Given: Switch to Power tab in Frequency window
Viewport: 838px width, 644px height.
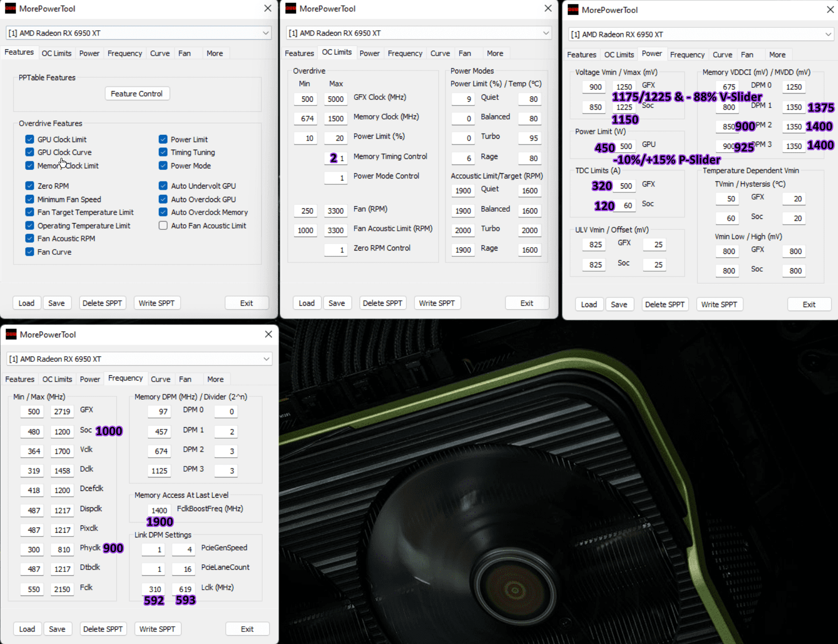Looking at the screenshot, I should click(x=90, y=379).
